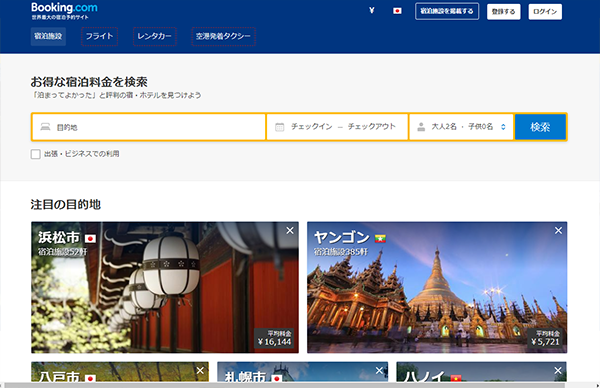
Task: Focus the 目的地 destination input field
Action: [x=149, y=127]
